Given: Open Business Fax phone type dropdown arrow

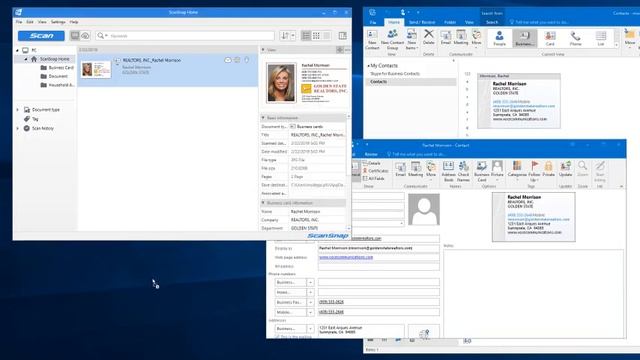Looking at the screenshot, I should point(310,302).
